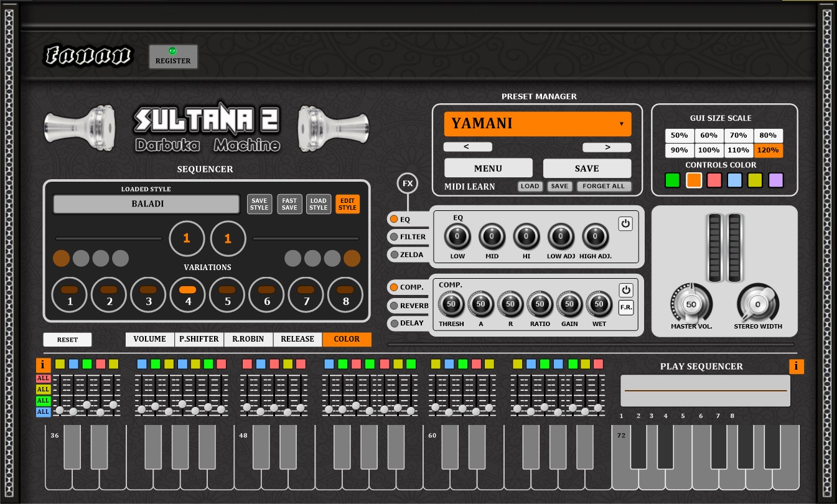Click the LOAD STYLE button
This screenshot has width=837, height=504.
318,204
